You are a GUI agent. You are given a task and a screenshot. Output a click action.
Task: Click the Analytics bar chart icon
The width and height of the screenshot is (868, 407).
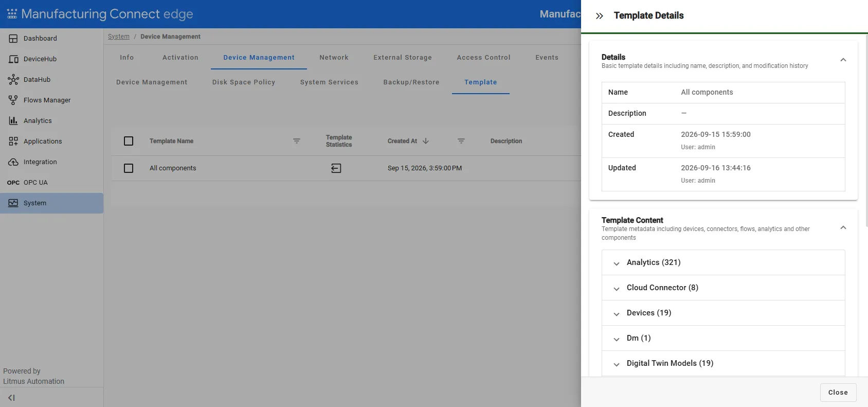point(13,121)
